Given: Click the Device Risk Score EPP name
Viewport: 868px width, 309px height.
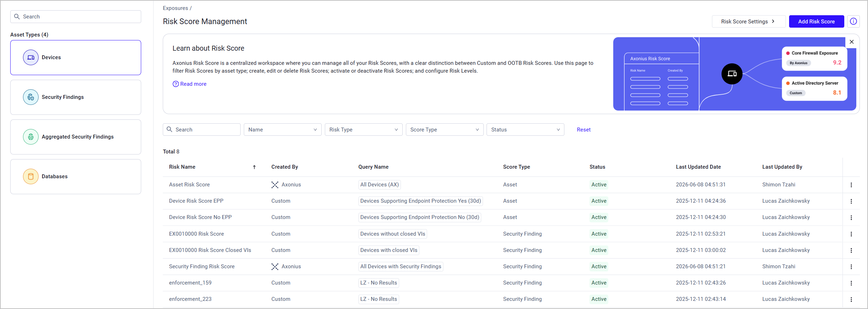Looking at the screenshot, I should click(x=196, y=201).
